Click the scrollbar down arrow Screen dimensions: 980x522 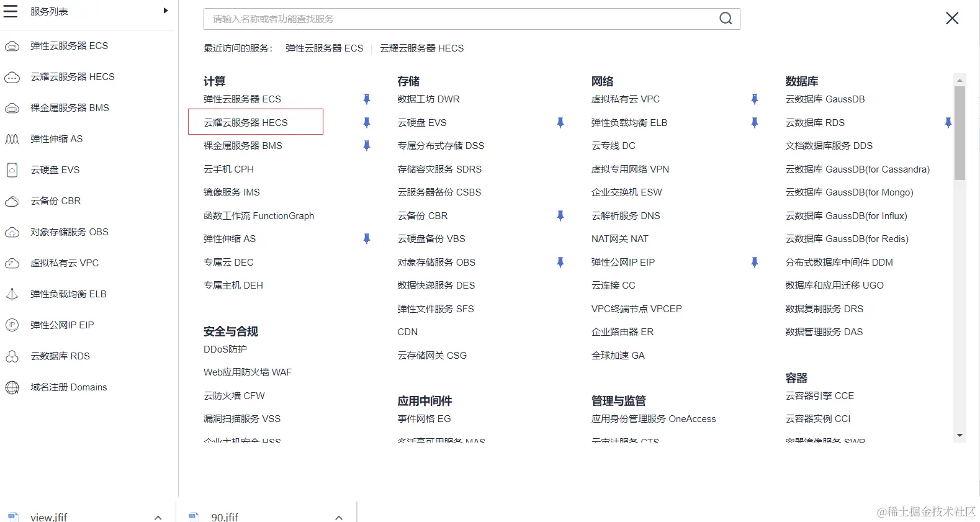click(x=960, y=436)
